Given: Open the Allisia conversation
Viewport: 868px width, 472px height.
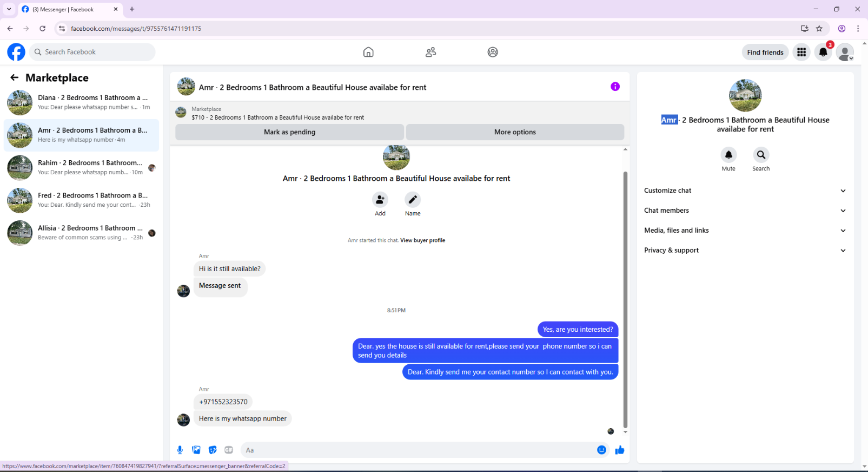Looking at the screenshot, I should pos(81,233).
